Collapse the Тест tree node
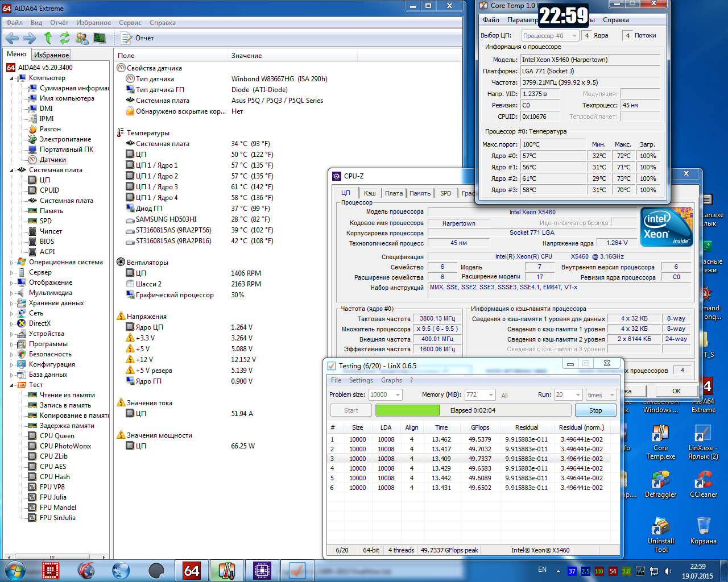This screenshot has height=582, width=728. point(11,385)
